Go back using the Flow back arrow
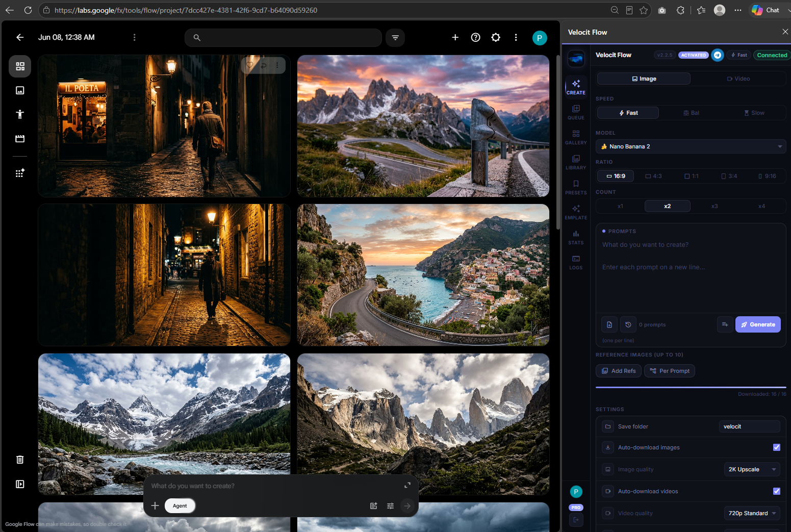Viewport: 791px width, 532px height. 20,37
